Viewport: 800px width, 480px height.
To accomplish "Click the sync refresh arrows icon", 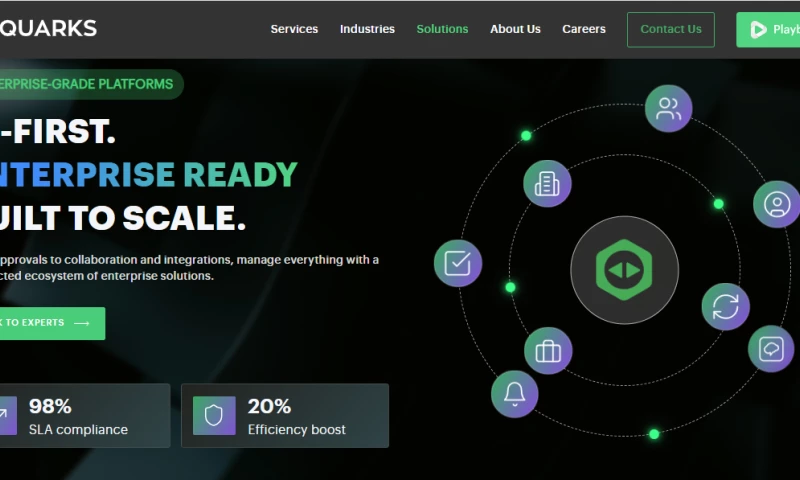I will point(725,307).
